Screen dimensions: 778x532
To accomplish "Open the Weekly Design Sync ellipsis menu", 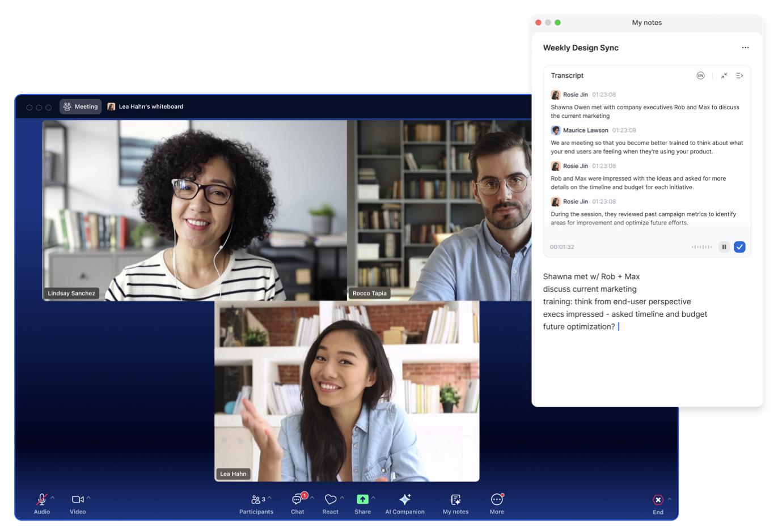I will [x=745, y=48].
